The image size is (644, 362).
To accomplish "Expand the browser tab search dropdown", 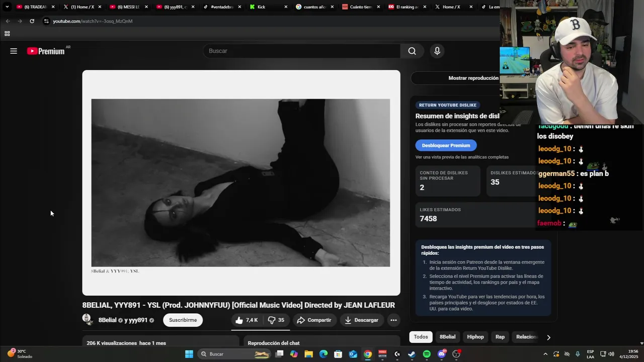I will pos(7,7).
